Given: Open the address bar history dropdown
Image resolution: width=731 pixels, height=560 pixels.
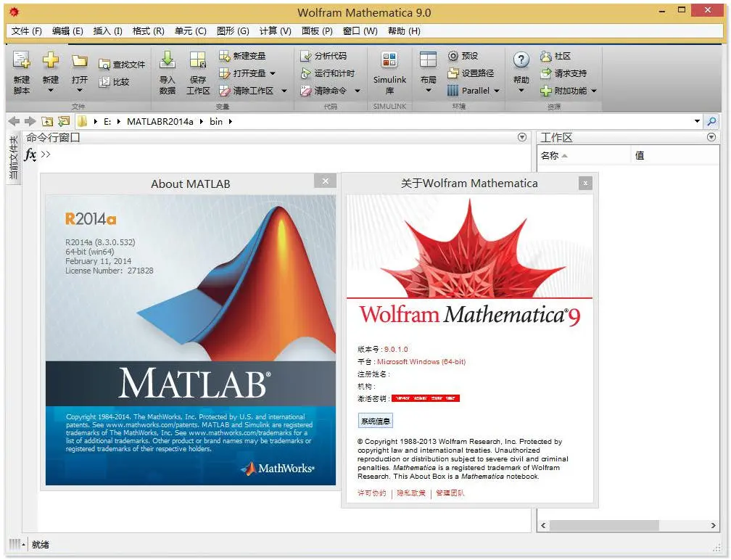Looking at the screenshot, I should pos(698,121).
